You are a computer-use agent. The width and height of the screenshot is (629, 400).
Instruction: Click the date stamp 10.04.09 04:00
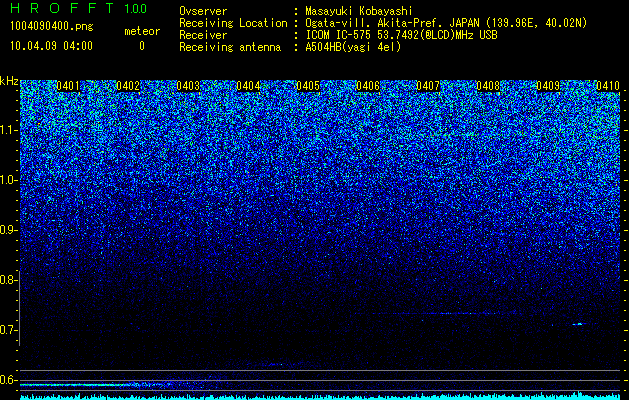pyautogui.click(x=51, y=46)
